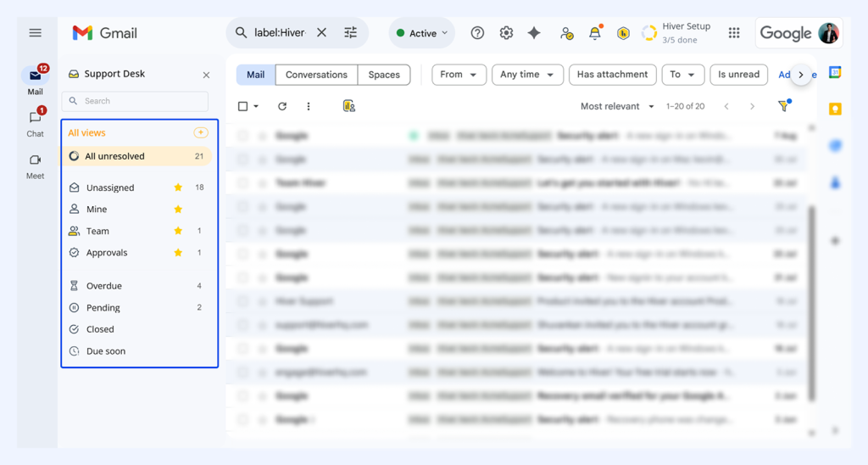Click the refresh icon in toolbar

[x=282, y=106]
